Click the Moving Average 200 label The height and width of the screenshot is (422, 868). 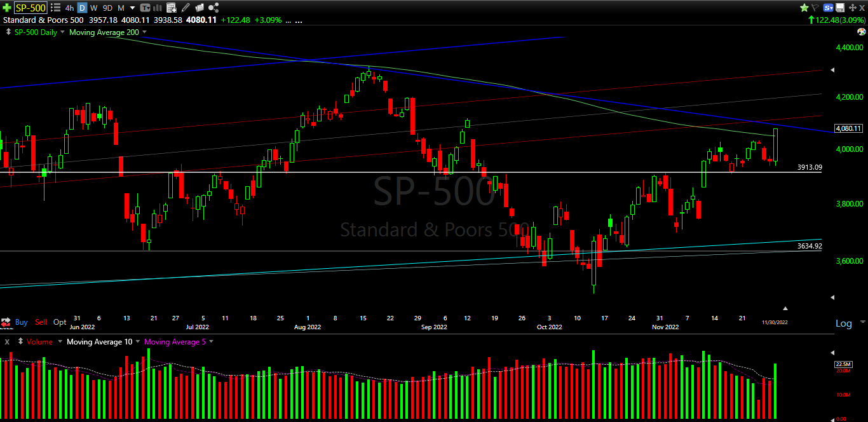point(104,32)
